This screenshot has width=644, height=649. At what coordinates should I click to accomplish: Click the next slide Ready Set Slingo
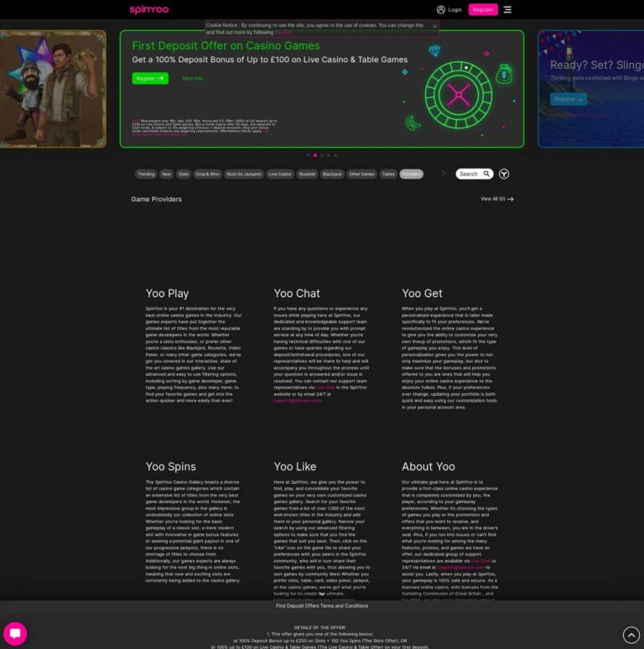point(591,89)
